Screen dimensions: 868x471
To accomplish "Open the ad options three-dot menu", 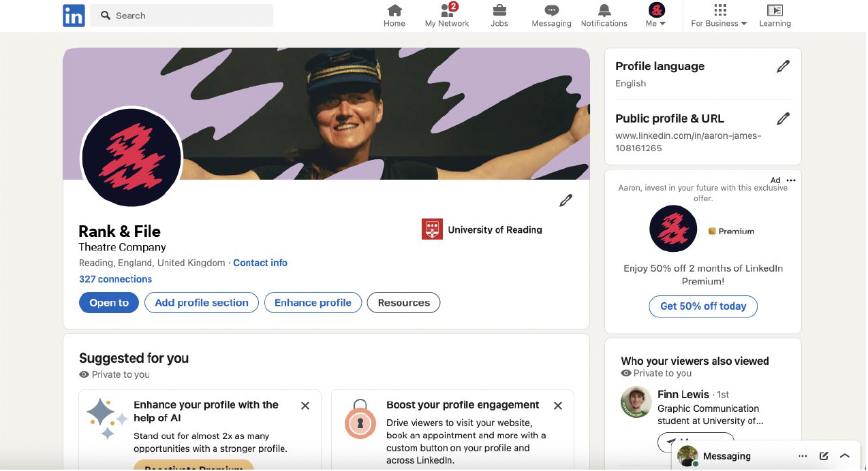I will click(791, 180).
